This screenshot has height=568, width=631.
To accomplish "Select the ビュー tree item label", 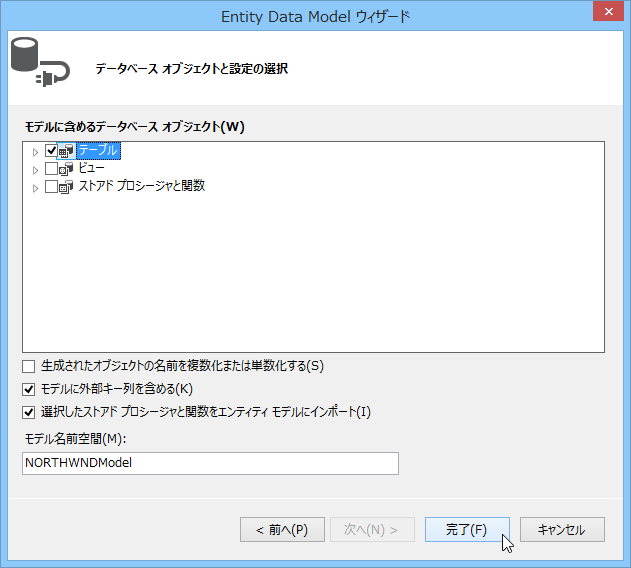I will [91, 169].
